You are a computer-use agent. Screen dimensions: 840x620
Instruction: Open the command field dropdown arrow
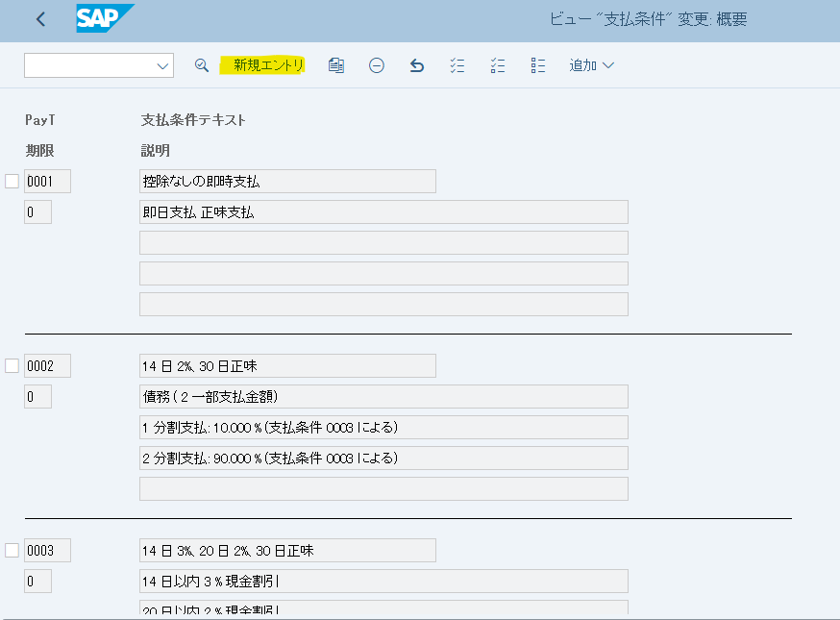click(161, 64)
